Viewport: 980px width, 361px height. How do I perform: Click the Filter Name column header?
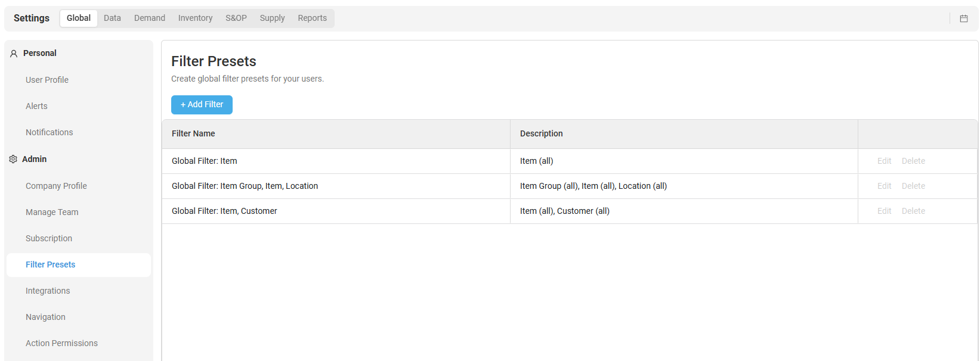(x=193, y=133)
